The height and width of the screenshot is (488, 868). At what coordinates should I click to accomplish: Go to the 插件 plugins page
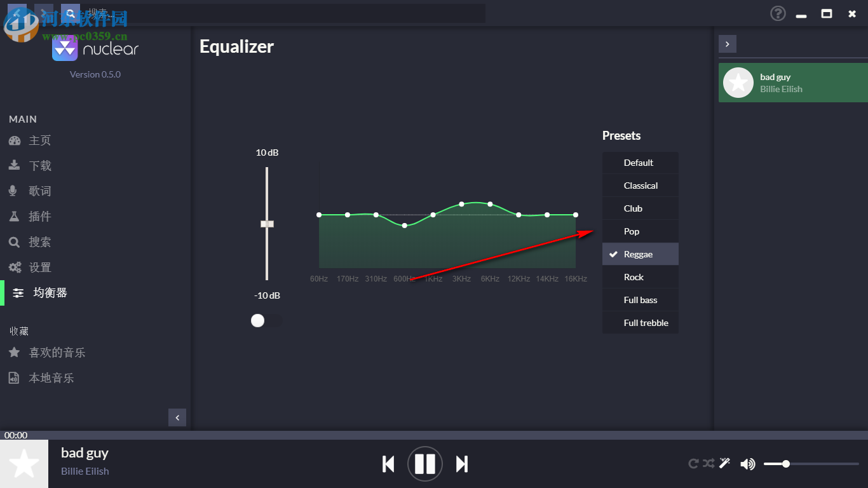[x=39, y=217]
